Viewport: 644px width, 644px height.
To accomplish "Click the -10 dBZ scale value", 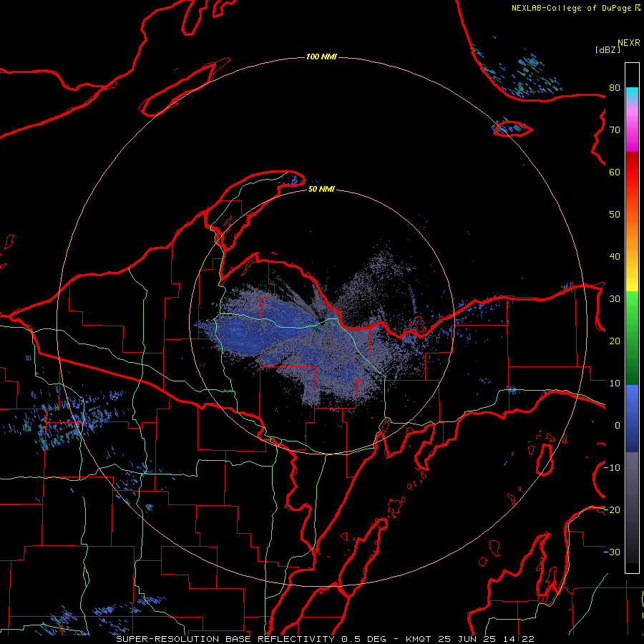I will (612, 468).
